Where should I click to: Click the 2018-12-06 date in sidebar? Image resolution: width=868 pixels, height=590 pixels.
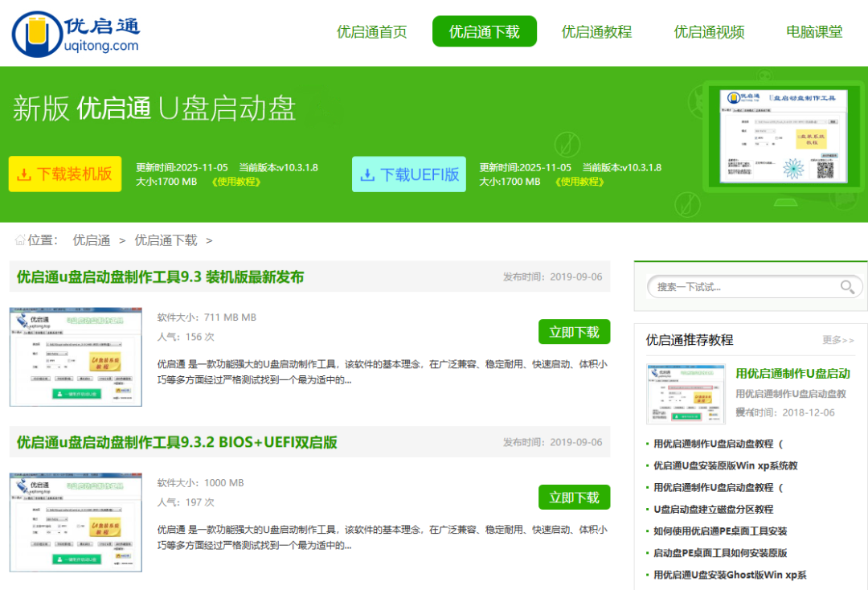(x=809, y=412)
